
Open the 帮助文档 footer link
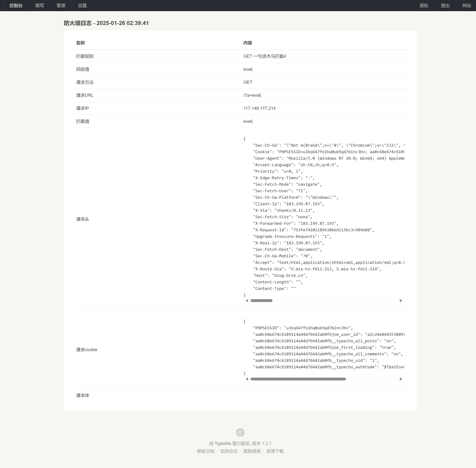[x=206, y=451]
